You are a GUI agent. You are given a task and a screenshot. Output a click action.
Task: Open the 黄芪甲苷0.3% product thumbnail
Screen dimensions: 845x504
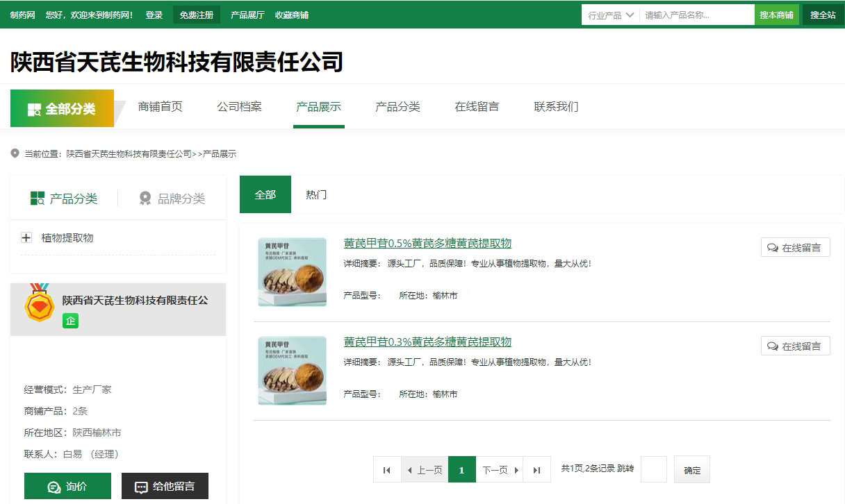tap(292, 371)
